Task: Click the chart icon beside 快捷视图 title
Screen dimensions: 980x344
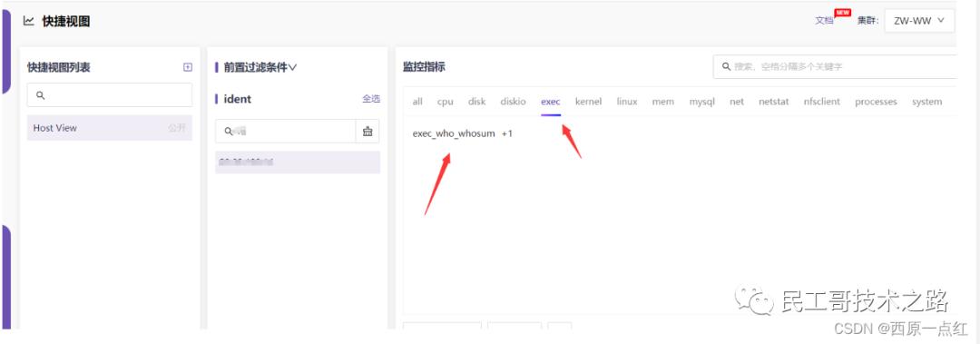Action: pyautogui.click(x=29, y=21)
